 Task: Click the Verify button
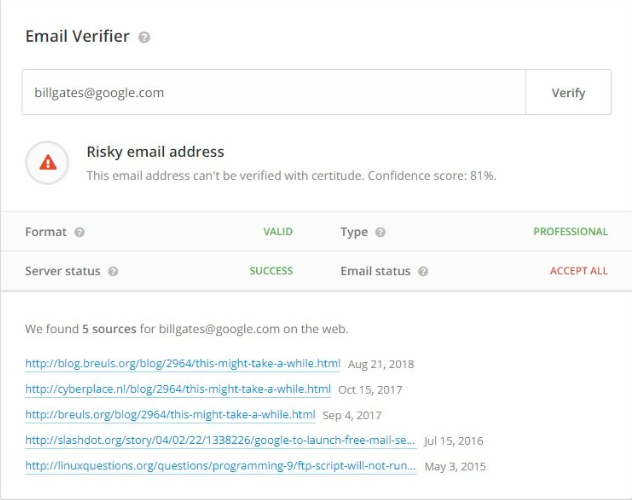(x=568, y=92)
